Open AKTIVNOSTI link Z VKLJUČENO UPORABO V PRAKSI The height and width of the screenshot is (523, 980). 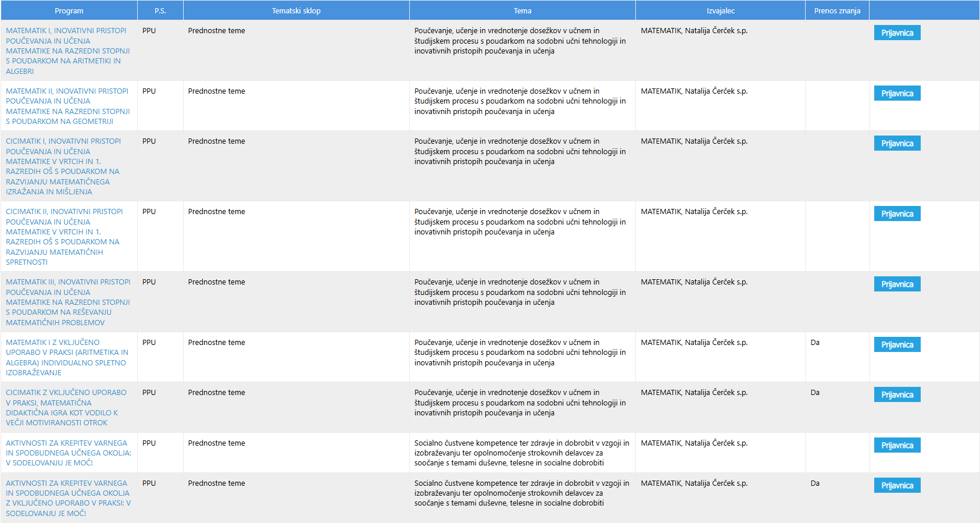69,498
